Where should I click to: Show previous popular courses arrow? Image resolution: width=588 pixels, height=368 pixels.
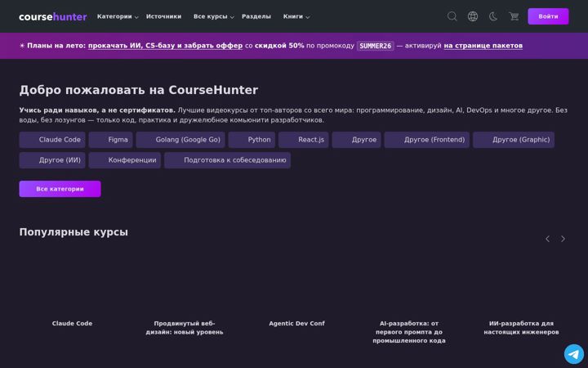[x=547, y=239]
